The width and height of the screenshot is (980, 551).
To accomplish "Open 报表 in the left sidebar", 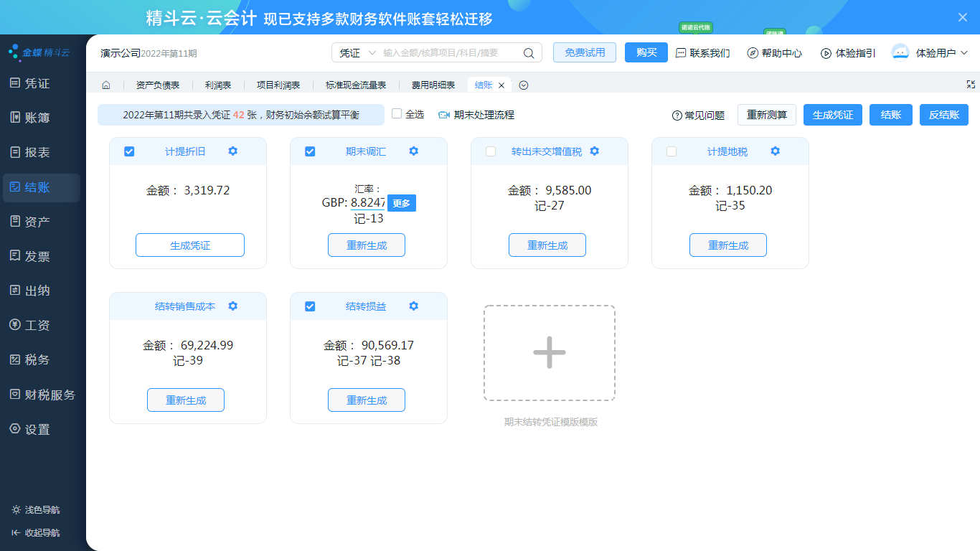I will tap(37, 153).
